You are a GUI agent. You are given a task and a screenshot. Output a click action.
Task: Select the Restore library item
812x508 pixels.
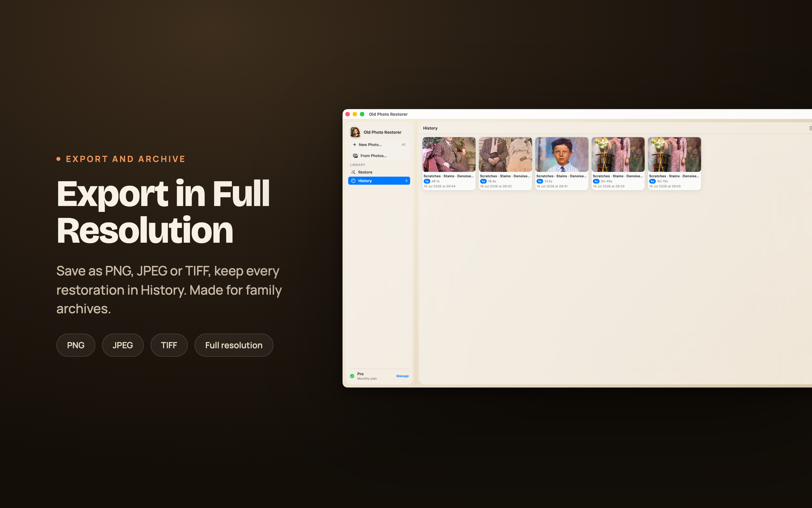(379, 172)
